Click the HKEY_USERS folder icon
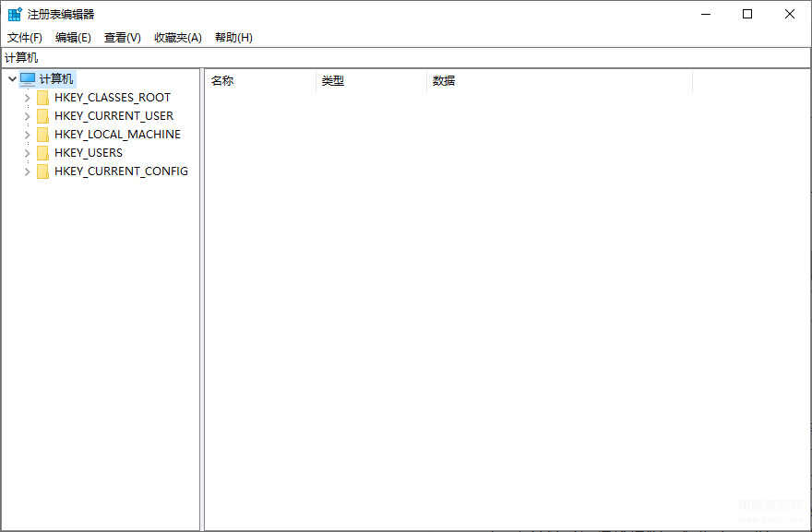 coord(43,153)
